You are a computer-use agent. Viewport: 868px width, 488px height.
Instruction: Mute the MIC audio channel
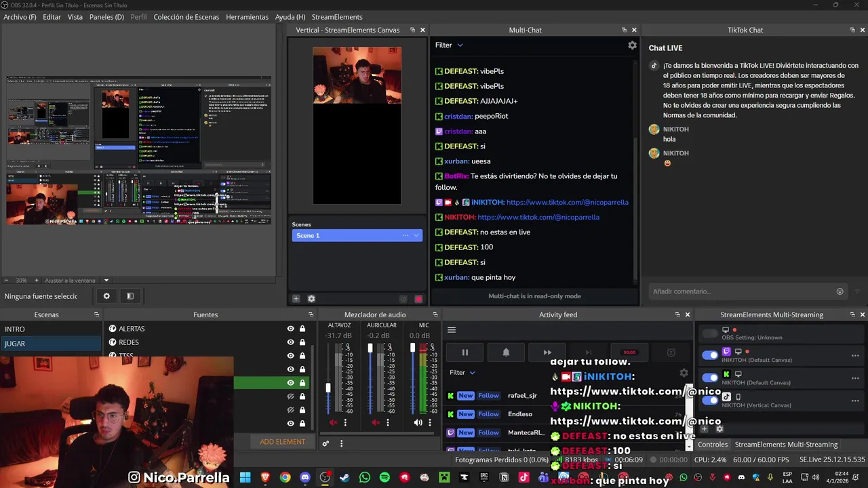(418, 422)
